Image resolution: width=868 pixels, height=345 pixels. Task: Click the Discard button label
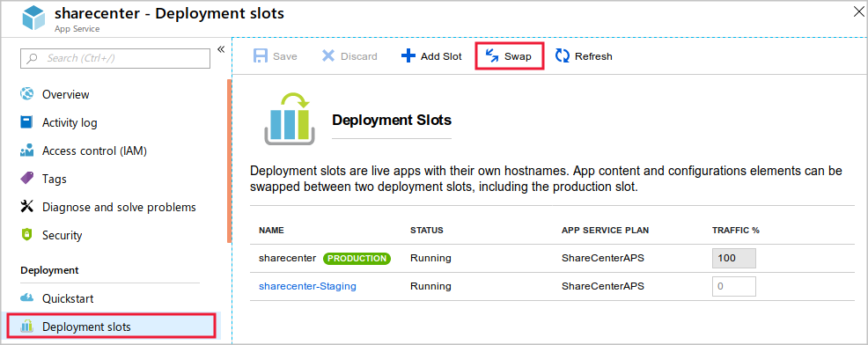coord(358,56)
